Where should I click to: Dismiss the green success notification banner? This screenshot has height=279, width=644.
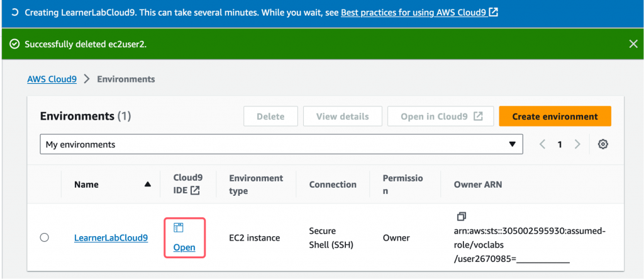[633, 44]
